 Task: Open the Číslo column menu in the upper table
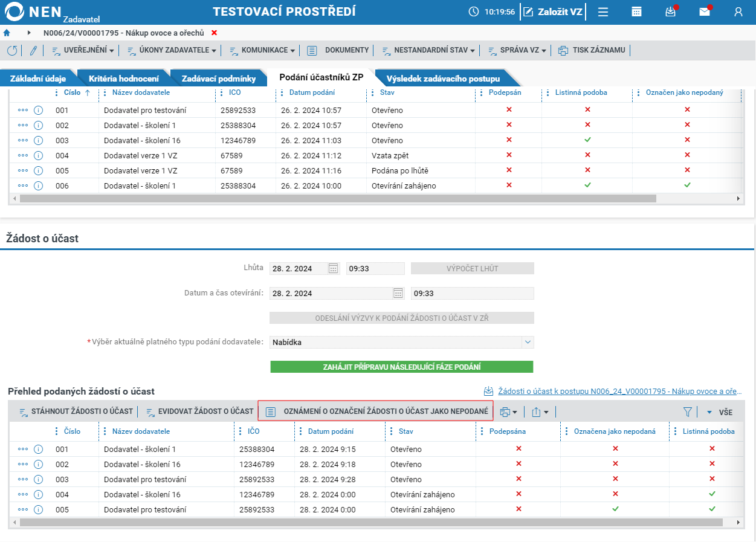point(57,92)
